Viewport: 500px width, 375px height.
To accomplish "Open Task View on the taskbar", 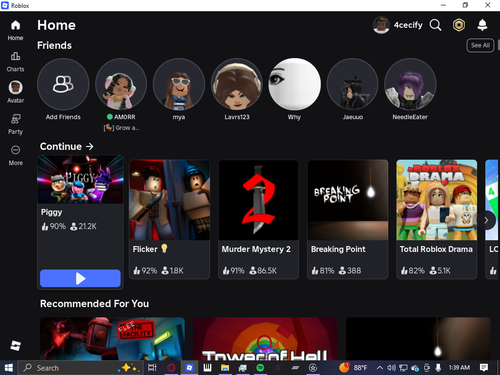I will (x=152, y=368).
